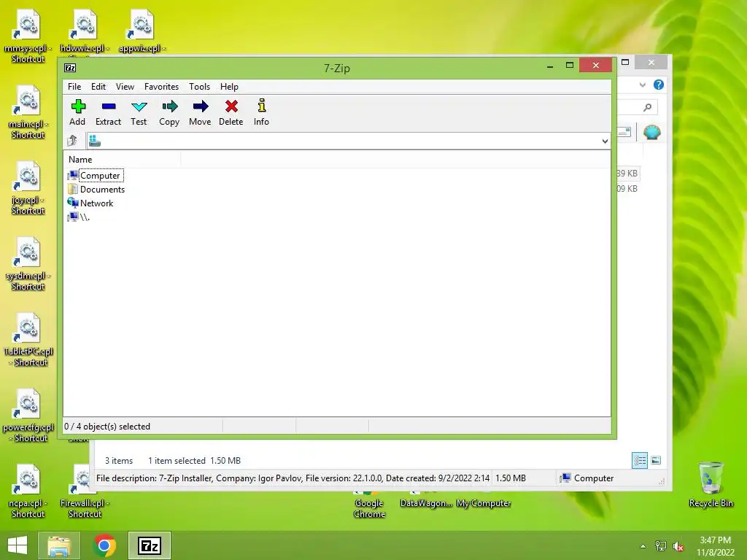Image resolution: width=747 pixels, height=560 pixels.
Task: Select the hdwwiz.cpl shortcut on desktop
Action: point(85,31)
